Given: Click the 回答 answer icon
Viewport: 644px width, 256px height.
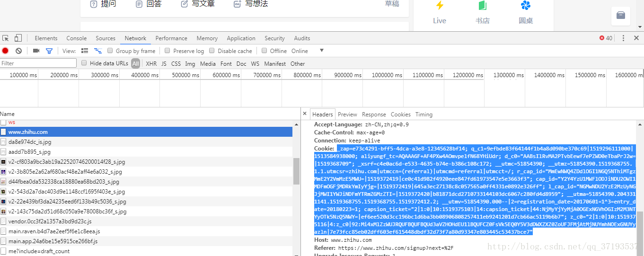Looking at the screenshot, I should [x=139, y=4].
